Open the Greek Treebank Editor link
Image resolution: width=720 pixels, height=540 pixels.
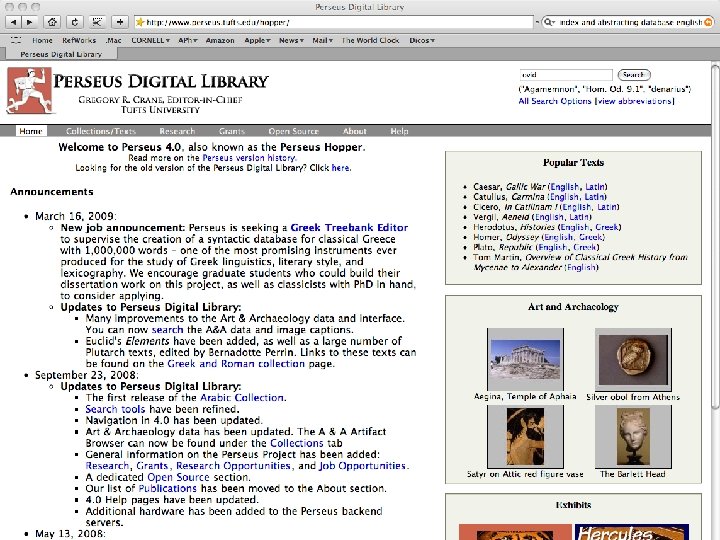349,228
